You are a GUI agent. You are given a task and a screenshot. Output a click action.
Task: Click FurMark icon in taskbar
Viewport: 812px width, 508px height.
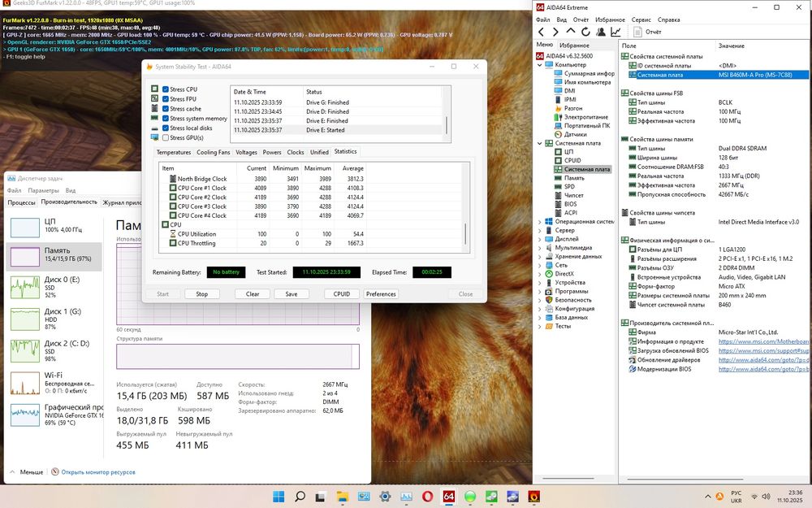tap(534, 497)
